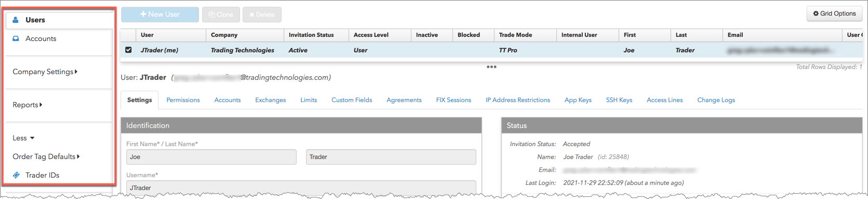Switch to the Permissions tab

click(183, 100)
